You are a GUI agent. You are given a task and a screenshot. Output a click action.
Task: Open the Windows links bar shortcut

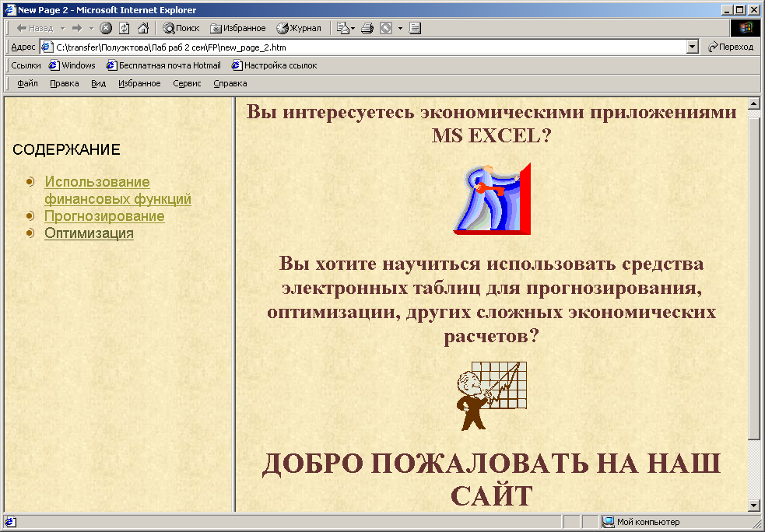(72, 65)
